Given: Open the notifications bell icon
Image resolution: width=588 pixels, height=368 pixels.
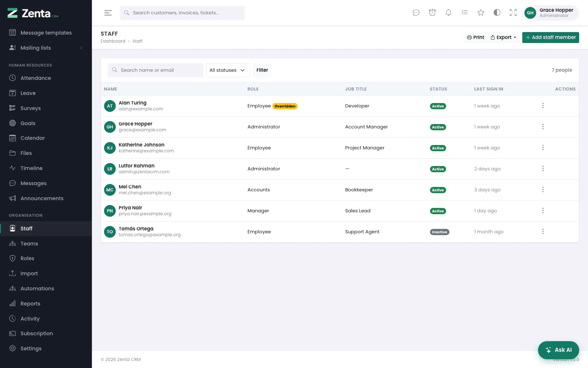Looking at the screenshot, I should [448, 13].
